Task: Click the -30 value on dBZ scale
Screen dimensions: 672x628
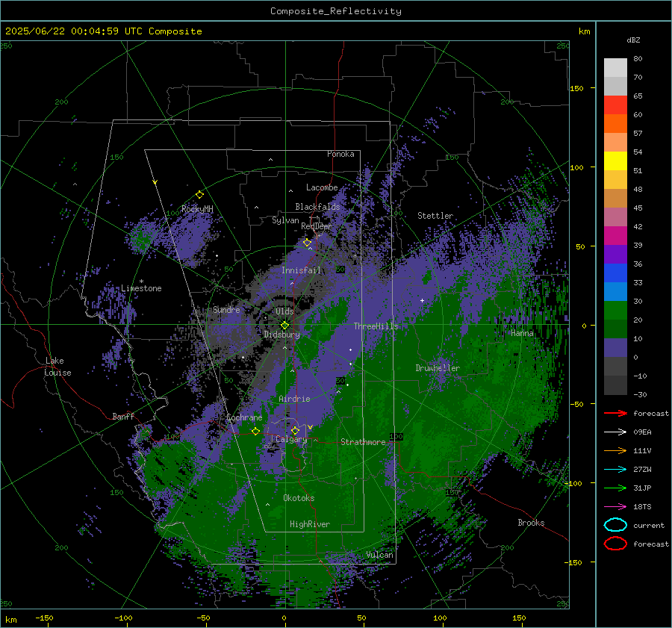Action: [641, 395]
